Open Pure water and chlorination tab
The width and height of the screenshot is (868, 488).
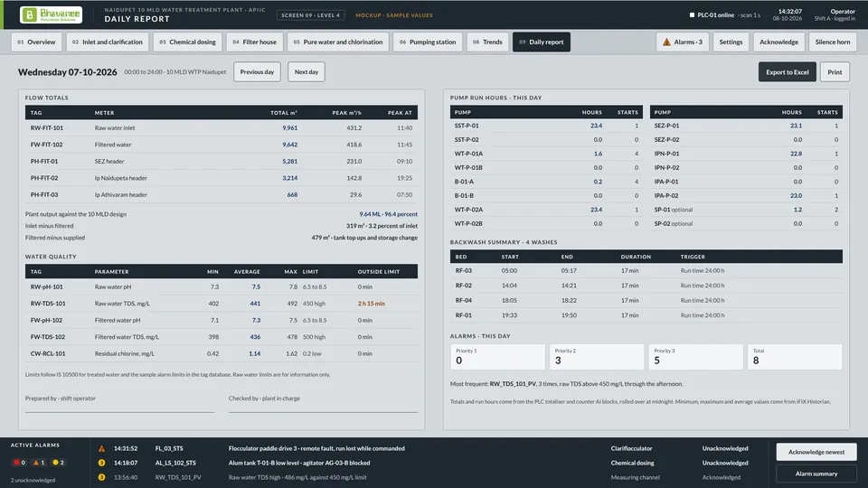337,42
